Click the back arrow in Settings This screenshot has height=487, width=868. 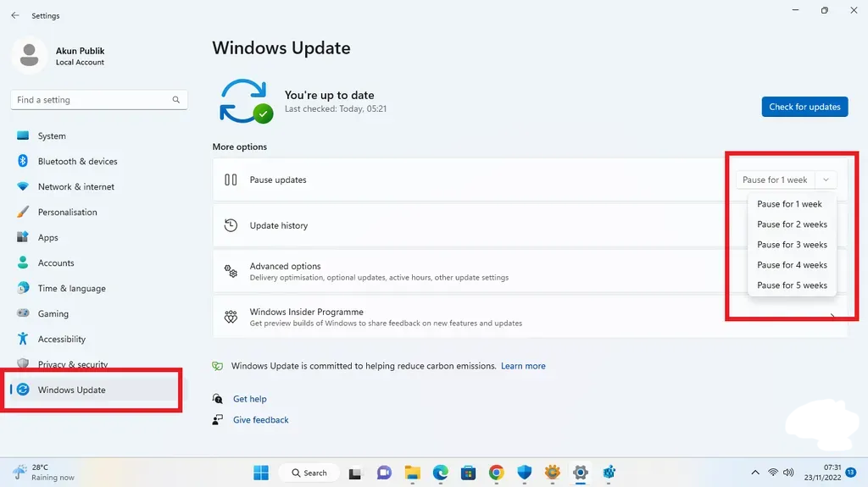(x=15, y=15)
